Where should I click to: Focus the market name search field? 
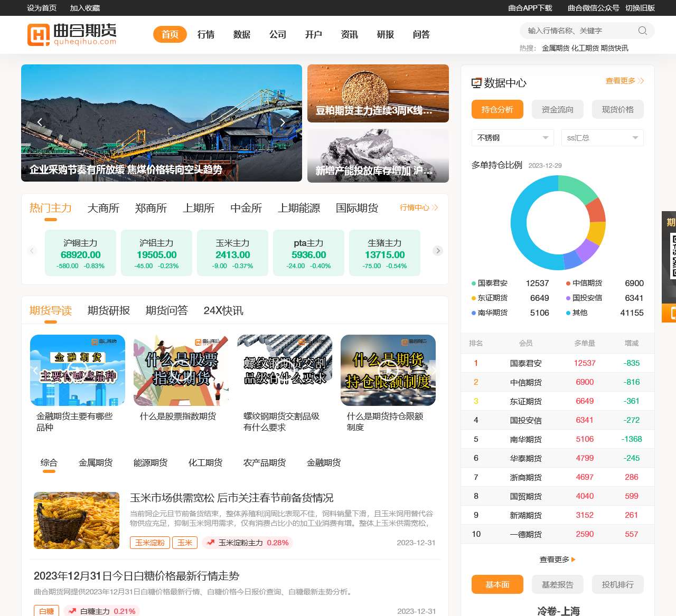pyautogui.click(x=578, y=31)
